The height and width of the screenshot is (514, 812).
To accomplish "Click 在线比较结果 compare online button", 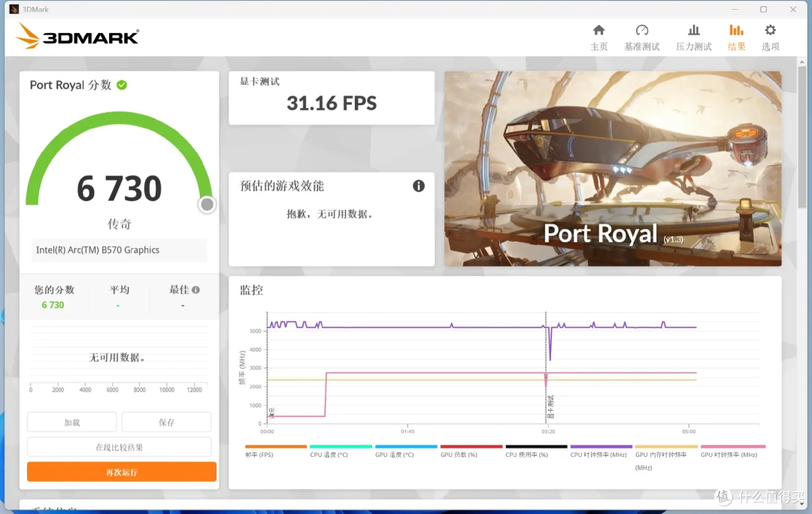I will pyautogui.click(x=119, y=447).
